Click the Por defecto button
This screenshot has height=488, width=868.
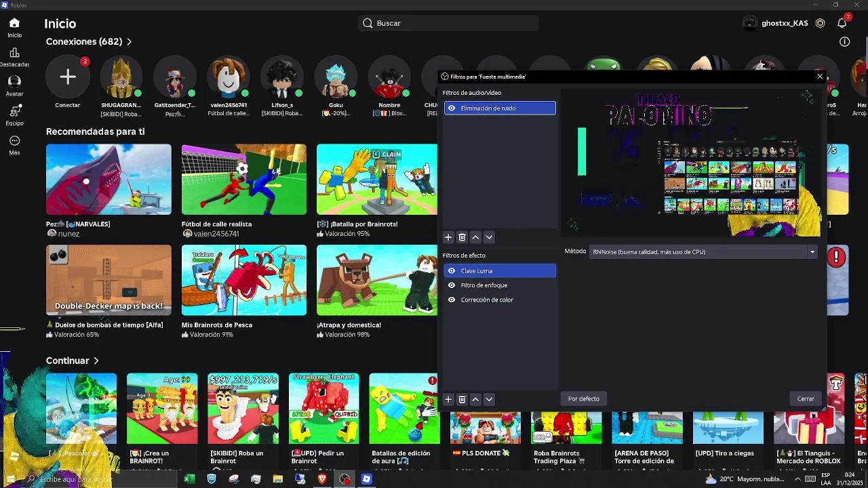[x=584, y=399]
